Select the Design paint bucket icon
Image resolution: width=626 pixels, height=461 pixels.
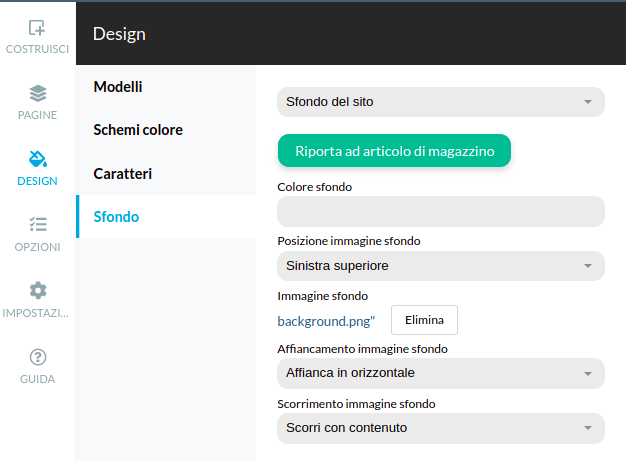point(37,159)
